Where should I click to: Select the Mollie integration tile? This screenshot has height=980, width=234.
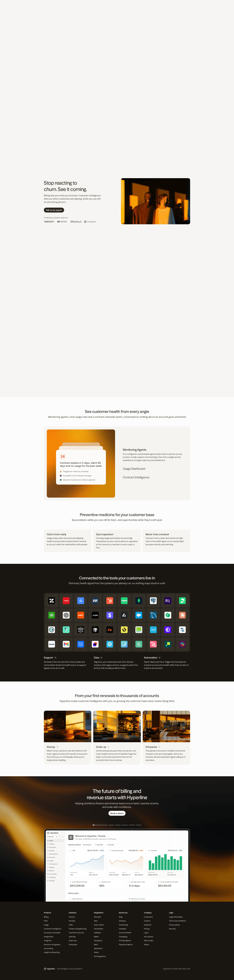tap(95, 615)
